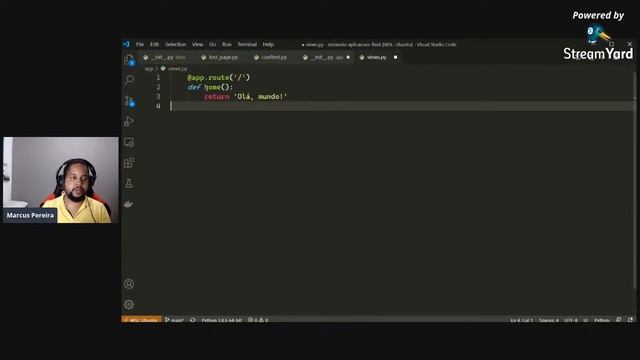Select the Python interpreter in the status bar
Screen dimensions: 640x360
pyautogui.click(x=222, y=320)
